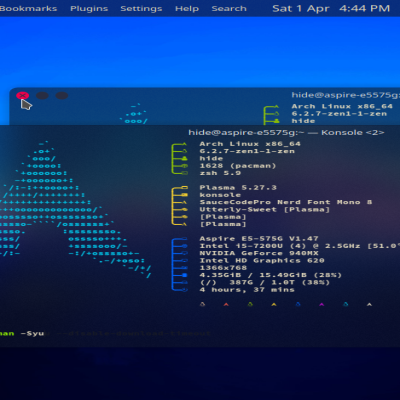Click the memory icon beside '4.35GiB / 15.49GiB'
400x400 pixels.
pyautogui.click(x=184, y=275)
